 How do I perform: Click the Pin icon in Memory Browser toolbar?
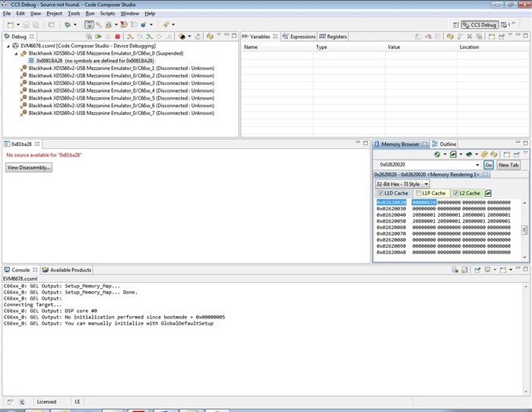coord(517,154)
